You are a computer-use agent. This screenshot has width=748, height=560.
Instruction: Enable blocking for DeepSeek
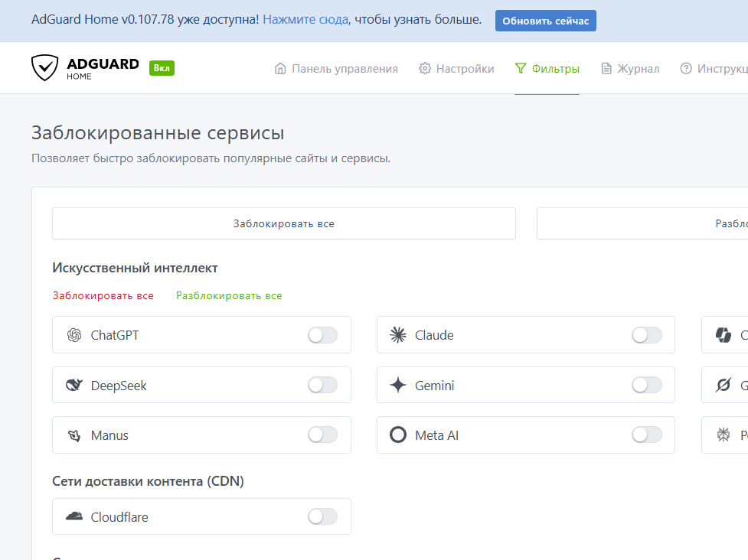point(322,385)
